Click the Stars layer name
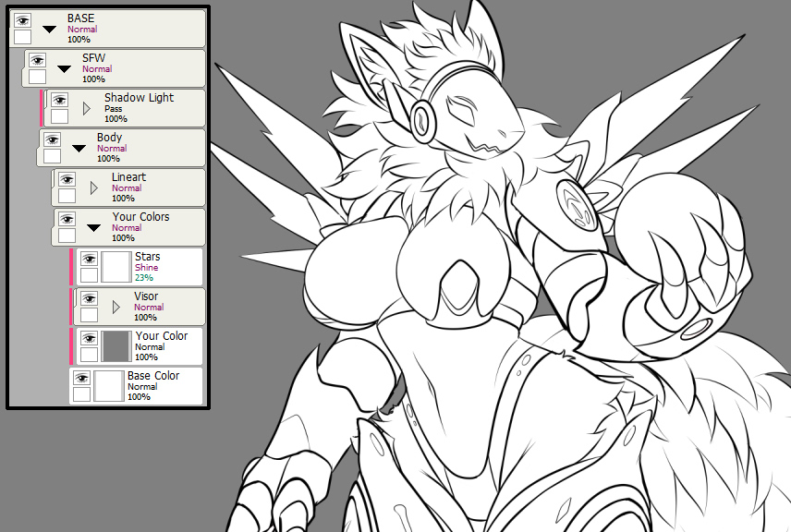Image resolution: width=791 pixels, height=532 pixels. (x=147, y=257)
